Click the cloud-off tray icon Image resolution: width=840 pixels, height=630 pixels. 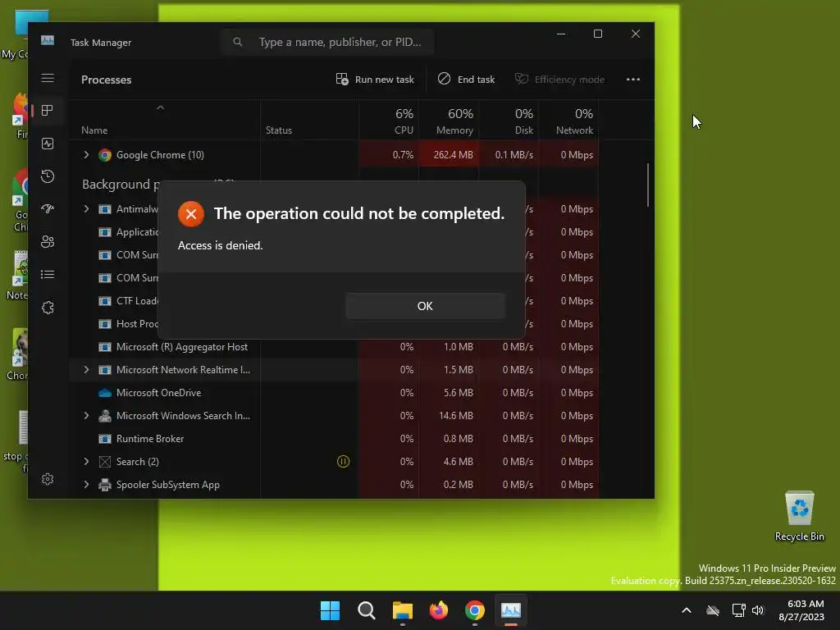pos(713,610)
